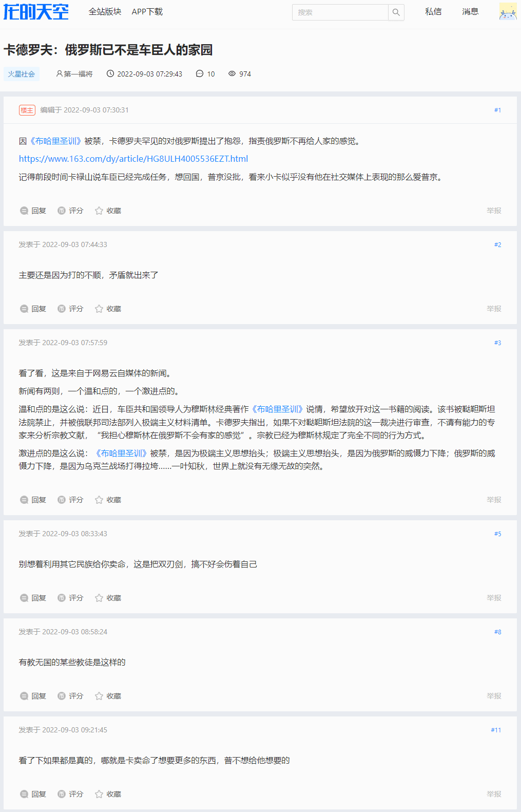The width and height of the screenshot is (521, 812).
Task: Favorite post #11 with the 收藏 star
Action: pyautogui.click(x=108, y=794)
